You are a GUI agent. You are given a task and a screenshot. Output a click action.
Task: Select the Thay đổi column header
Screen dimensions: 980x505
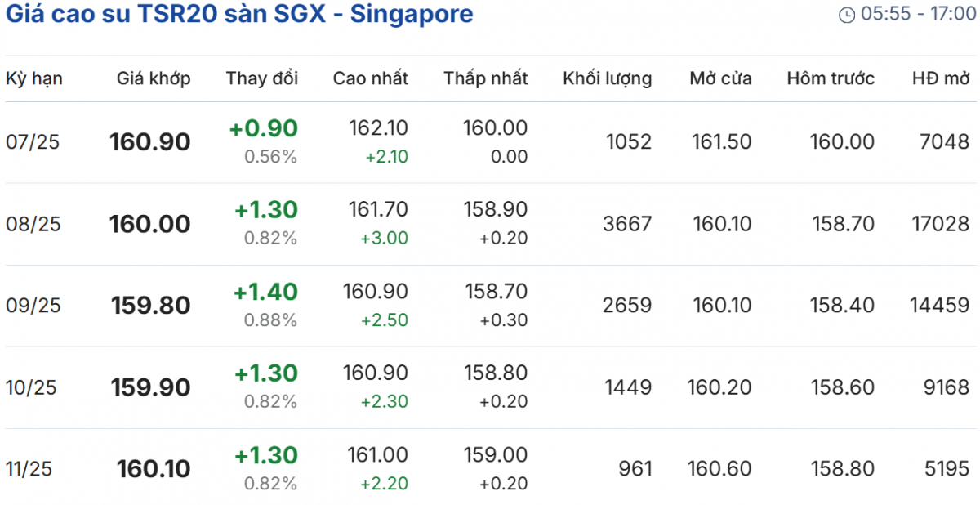click(x=262, y=78)
